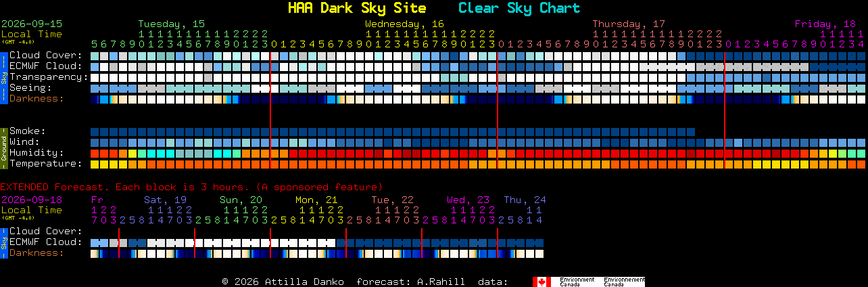868x287 pixels.
Task: Click the extended forecast Sky sidebar label
Action: pos(3,242)
